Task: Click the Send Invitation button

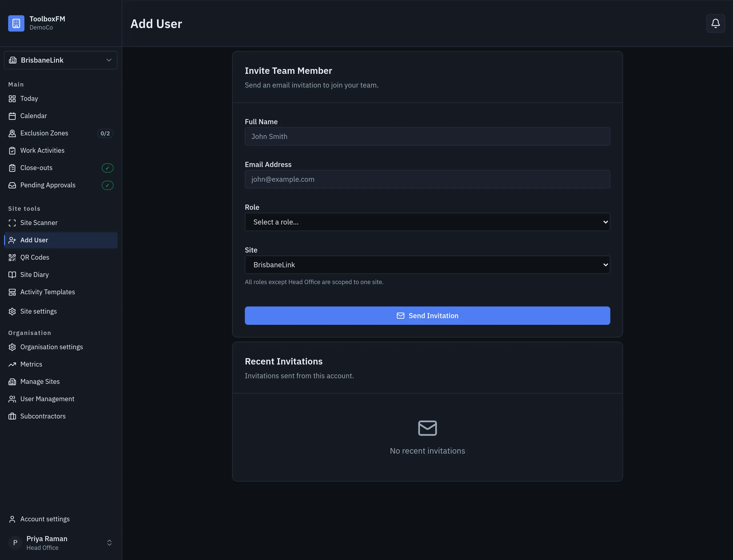Action: pos(427,316)
